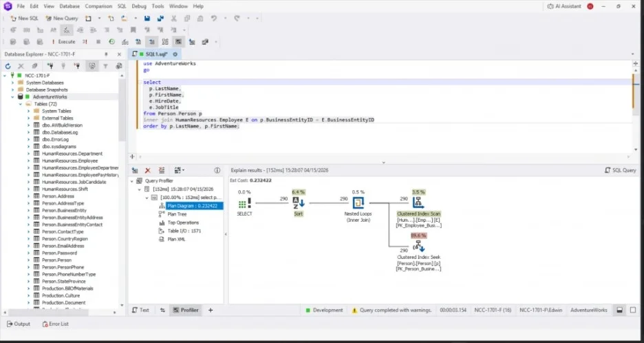This screenshot has width=644, height=343.
Task: Click the filter funnel icon in Database Explorer
Action: pos(105,66)
